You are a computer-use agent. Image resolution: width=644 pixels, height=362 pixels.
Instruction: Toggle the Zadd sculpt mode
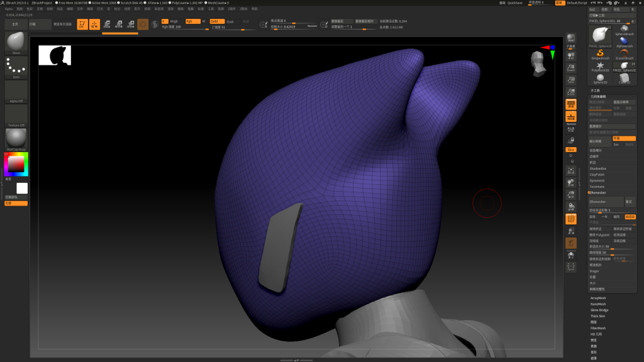pyautogui.click(x=216, y=21)
